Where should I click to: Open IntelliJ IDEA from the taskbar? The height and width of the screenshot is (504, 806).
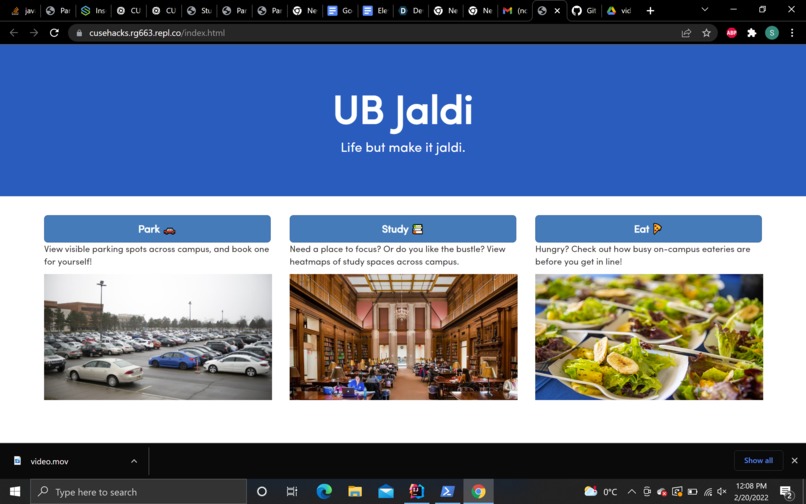pyautogui.click(x=416, y=492)
